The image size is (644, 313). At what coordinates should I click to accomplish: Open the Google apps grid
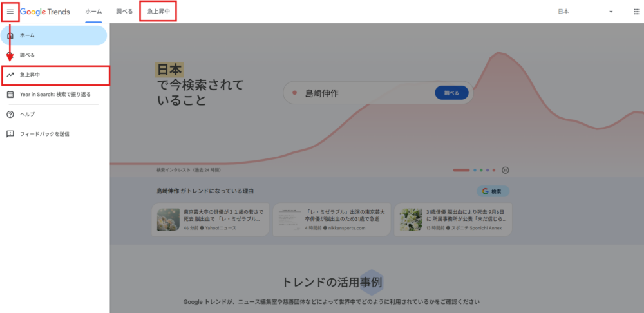click(x=628, y=12)
